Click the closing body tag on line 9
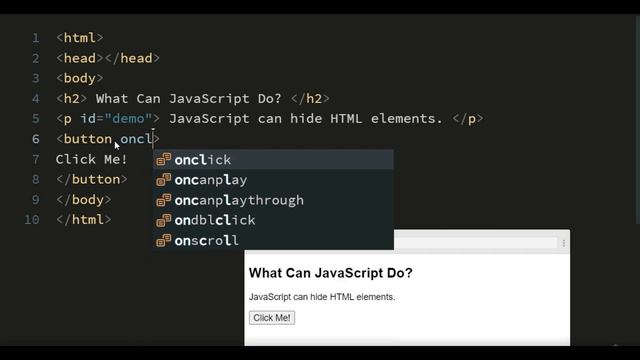 84,200
